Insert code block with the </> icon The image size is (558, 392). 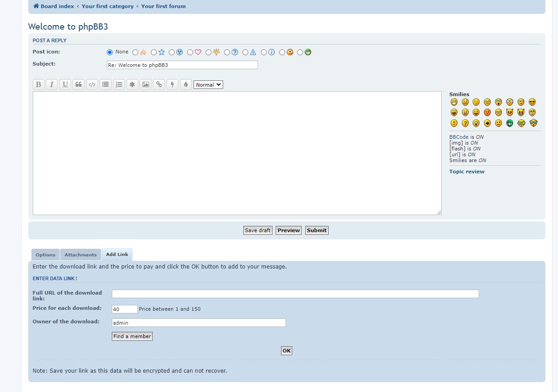coord(92,84)
